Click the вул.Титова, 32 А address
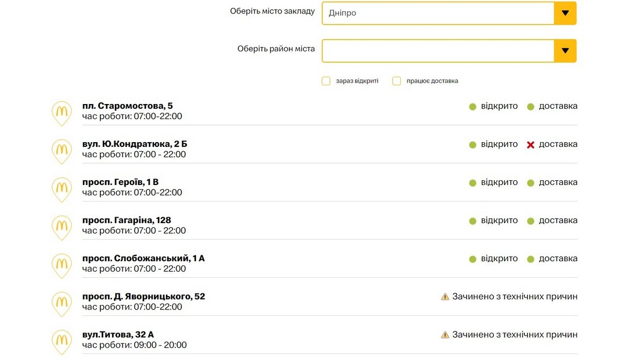The width and height of the screenshot is (644, 362). click(118, 335)
